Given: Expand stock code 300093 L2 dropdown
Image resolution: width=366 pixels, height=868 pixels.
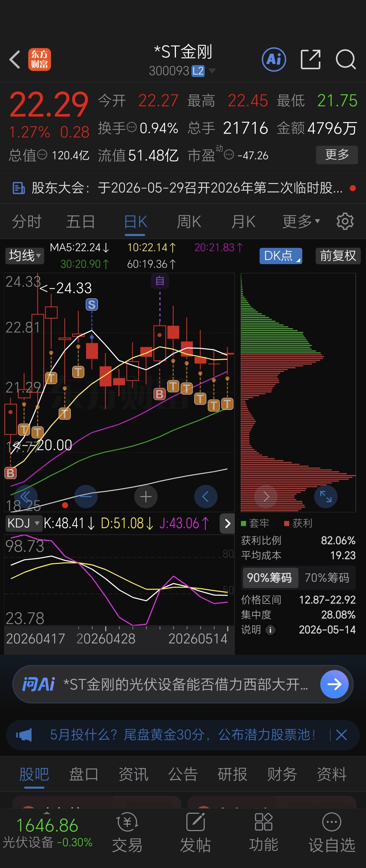Looking at the screenshot, I should [x=182, y=71].
